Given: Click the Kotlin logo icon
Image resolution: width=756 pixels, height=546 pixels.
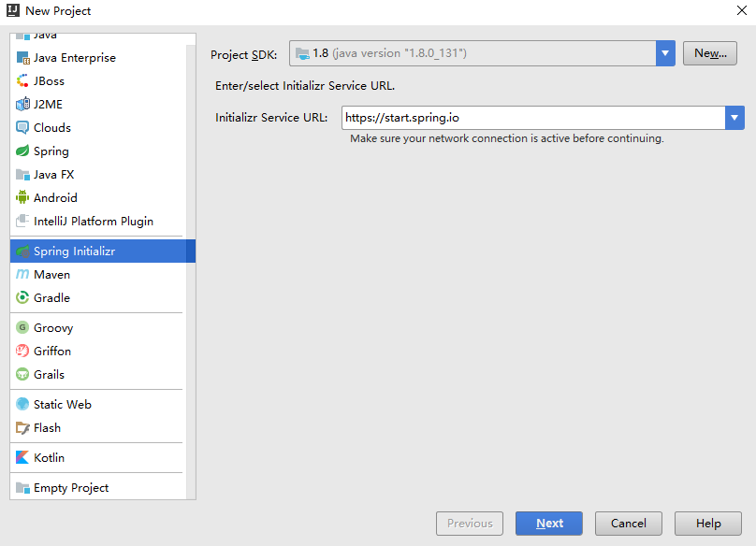Looking at the screenshot, I should coord(22,458).
